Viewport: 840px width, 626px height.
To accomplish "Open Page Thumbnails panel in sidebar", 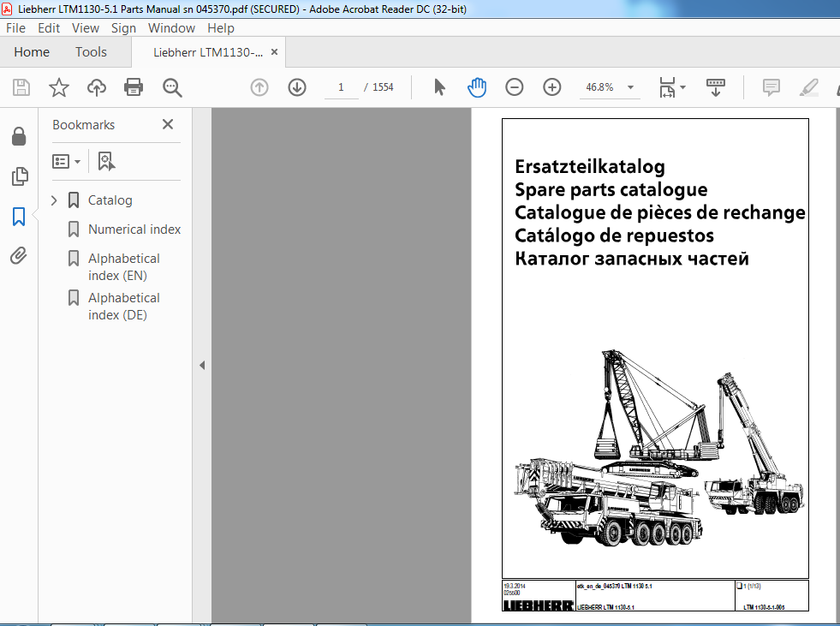I will tap(20, 176).
